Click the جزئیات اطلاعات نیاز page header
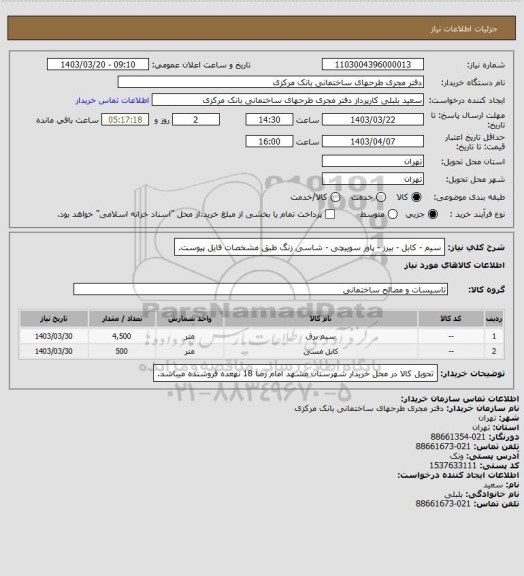The width and height of the screenshot is (524, 576). click(x=464, y=29)
